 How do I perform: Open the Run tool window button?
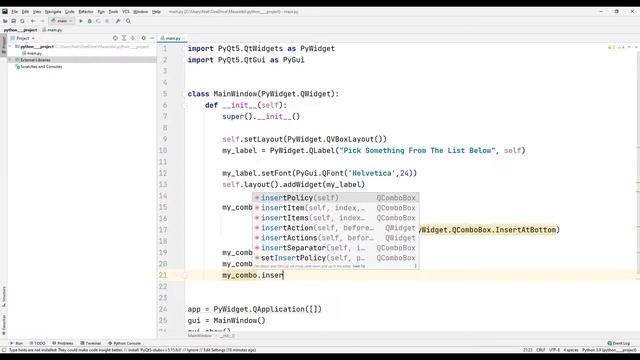[x=16, y=343]
